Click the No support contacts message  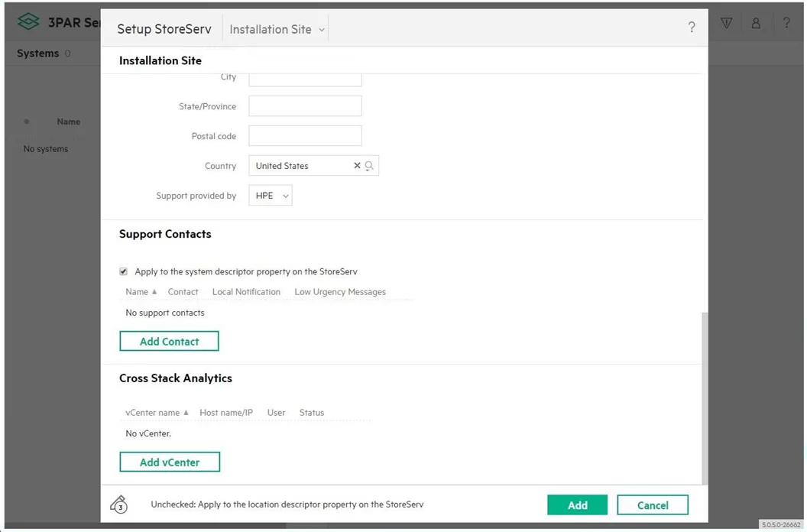tap(165, 313)
